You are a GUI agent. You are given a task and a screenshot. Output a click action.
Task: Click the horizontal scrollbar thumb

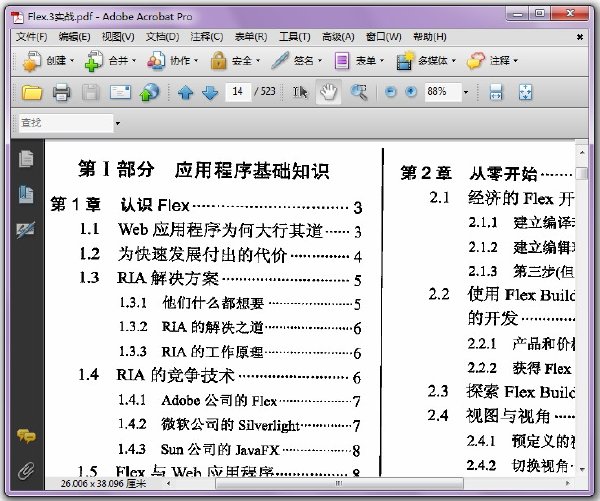point(339,483)
